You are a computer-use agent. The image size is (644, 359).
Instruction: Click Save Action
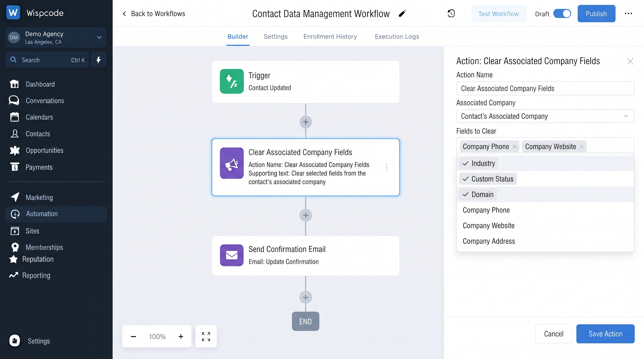click(x=605, y=334)
